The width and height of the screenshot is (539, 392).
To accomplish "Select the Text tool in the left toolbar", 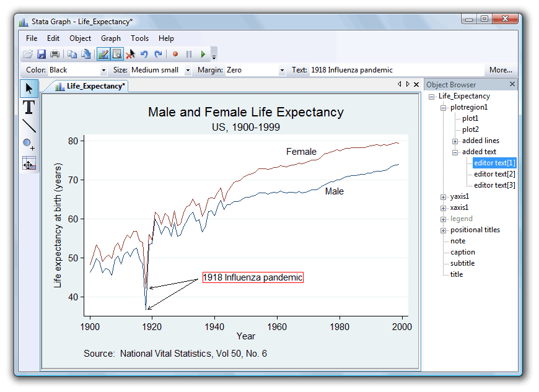I will 28,107.
